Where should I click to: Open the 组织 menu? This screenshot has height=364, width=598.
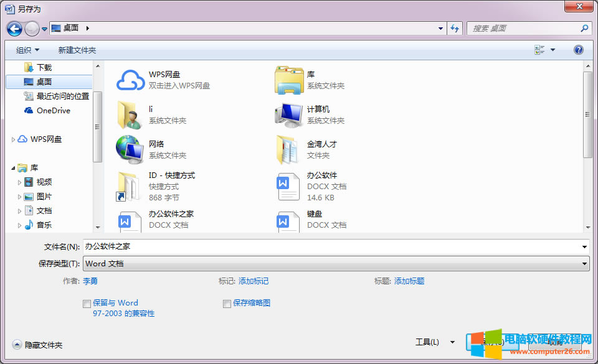(x=26, y=50)
